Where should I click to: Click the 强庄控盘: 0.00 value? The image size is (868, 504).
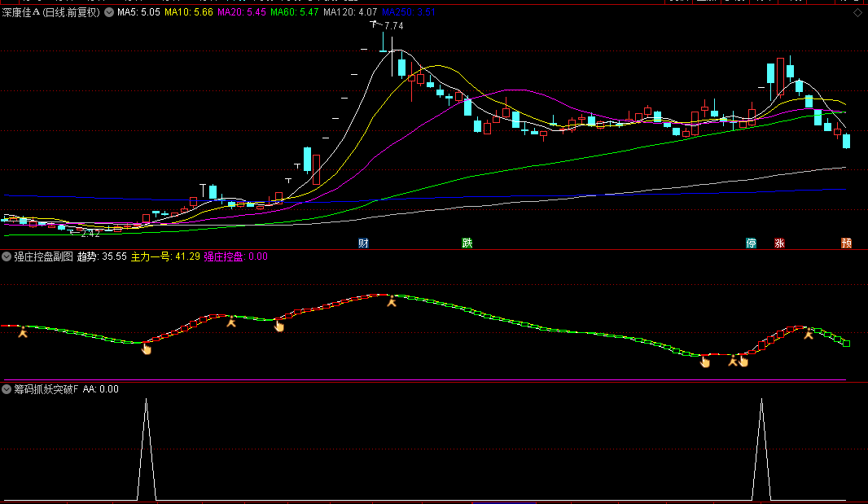click(236, 256)
